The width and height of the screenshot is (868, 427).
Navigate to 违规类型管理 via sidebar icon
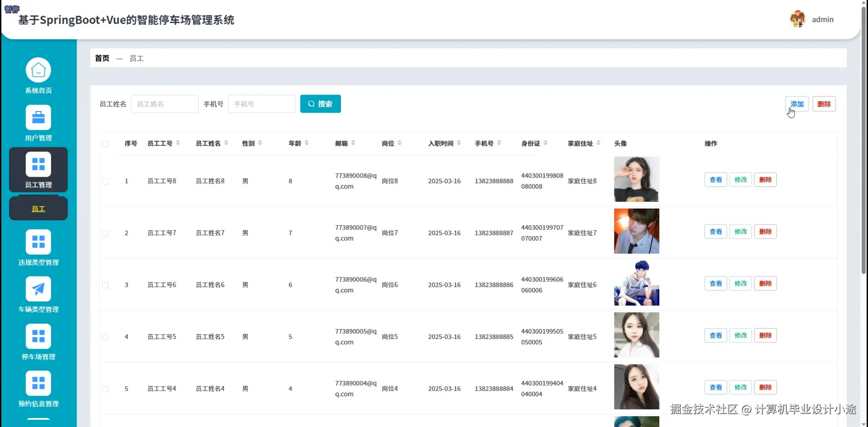point(38,247)
